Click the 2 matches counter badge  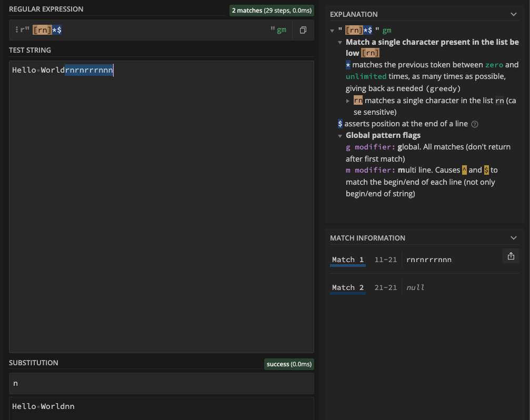pyautogui.click(x=272, y=10)
